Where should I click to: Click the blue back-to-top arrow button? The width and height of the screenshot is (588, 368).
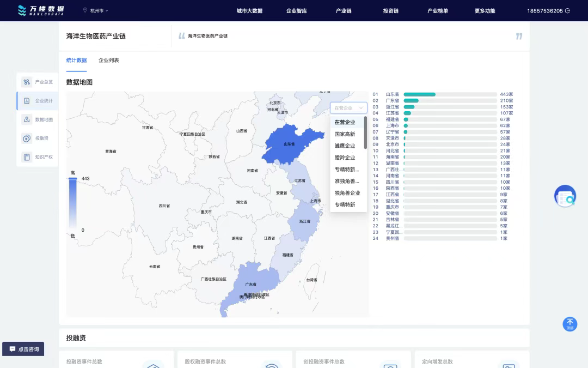tap(569, 324)
